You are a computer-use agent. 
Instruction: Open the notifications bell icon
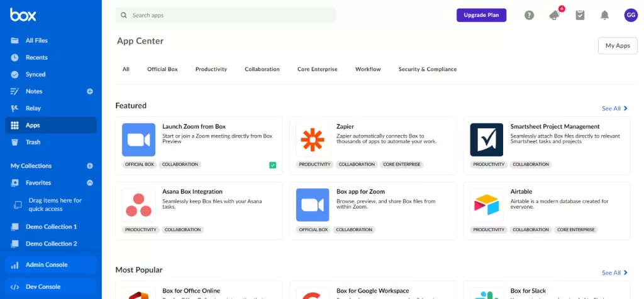[x=604, y=15]
